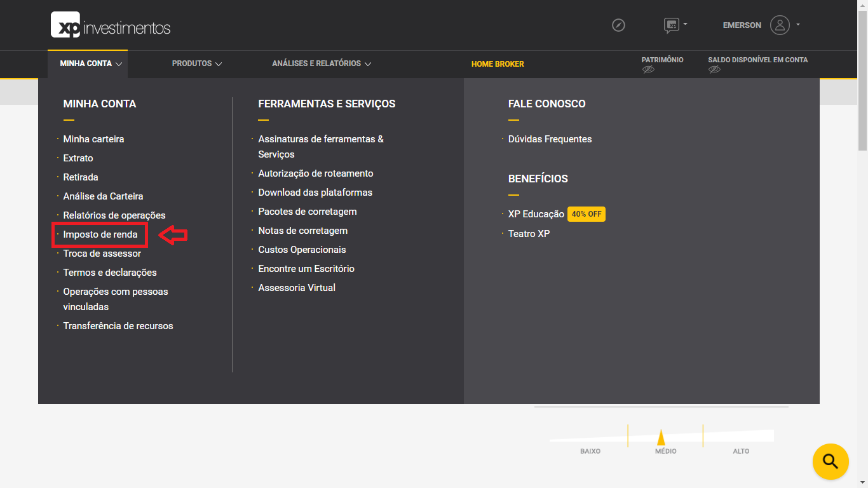Open the XP chat messages icon

pos(671,25)
